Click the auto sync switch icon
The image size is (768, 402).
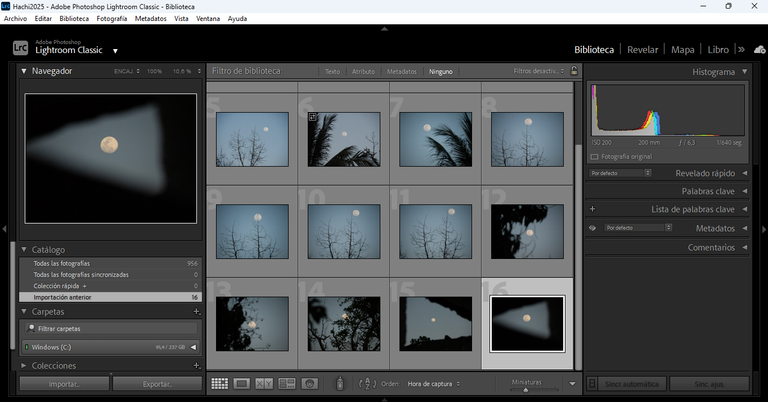(592, 384)
